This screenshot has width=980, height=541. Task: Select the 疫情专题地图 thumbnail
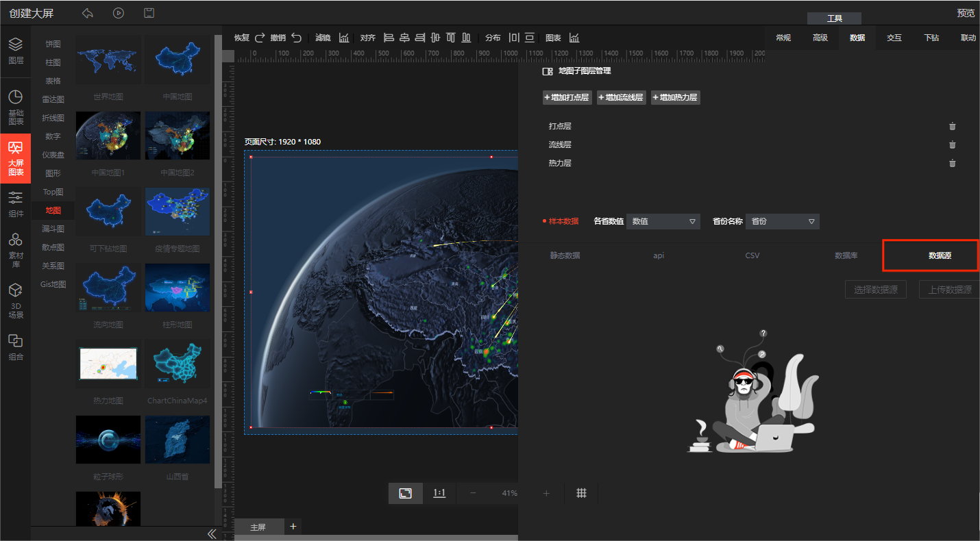coord(177,212)
